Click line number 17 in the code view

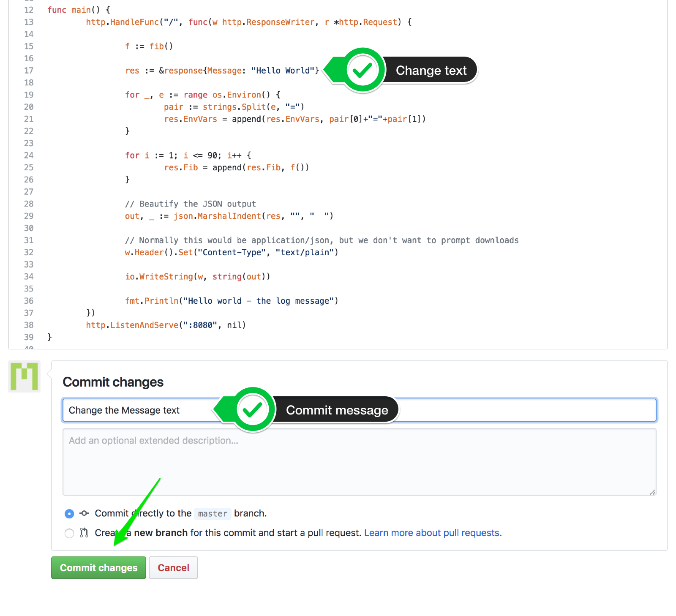coord(28,71)
